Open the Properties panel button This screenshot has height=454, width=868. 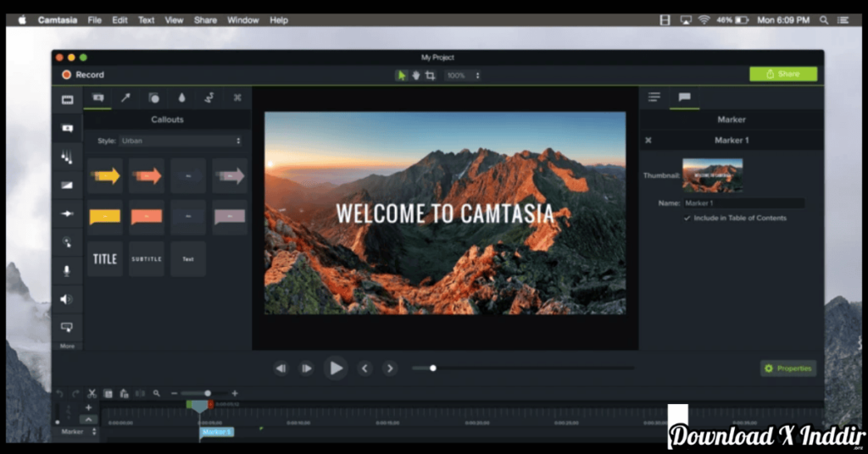pos(788,368)
